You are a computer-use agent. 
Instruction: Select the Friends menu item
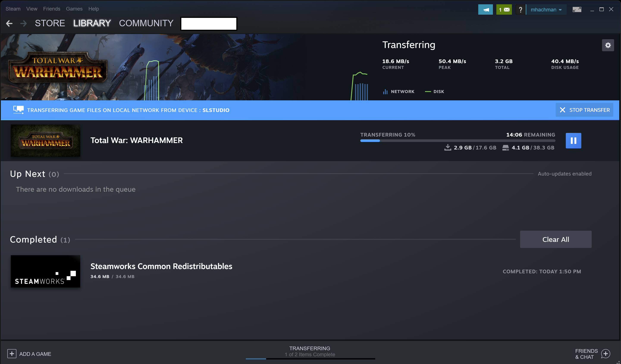[51, 8]
